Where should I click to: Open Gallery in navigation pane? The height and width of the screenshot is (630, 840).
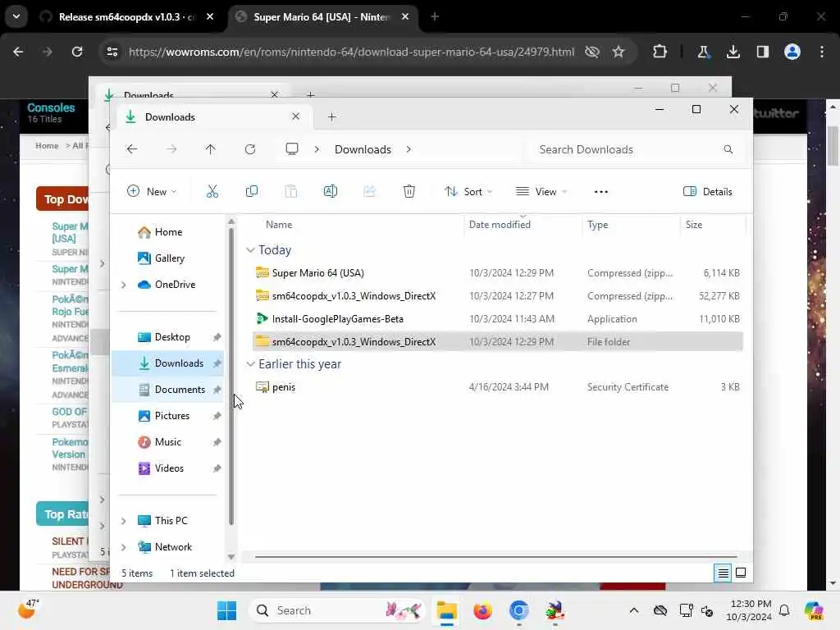pyautogui.click(x=167, y=258)
